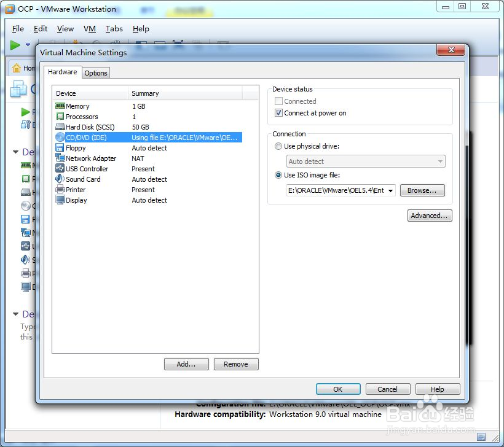Click the Browse... button
This screenshot has width=504, height=447.
tap(422, 190)
